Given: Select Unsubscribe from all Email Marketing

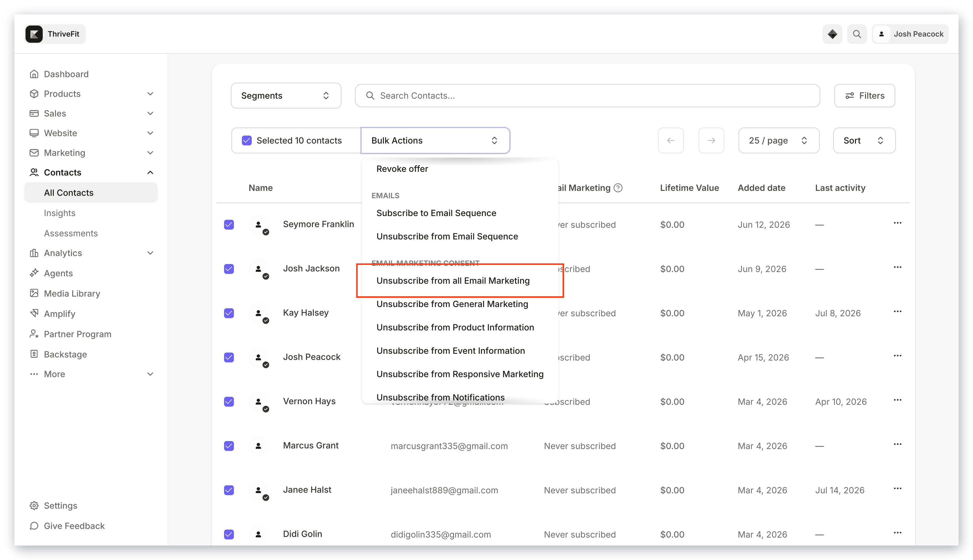Looking at the screenshot, I should pos(453,280).
